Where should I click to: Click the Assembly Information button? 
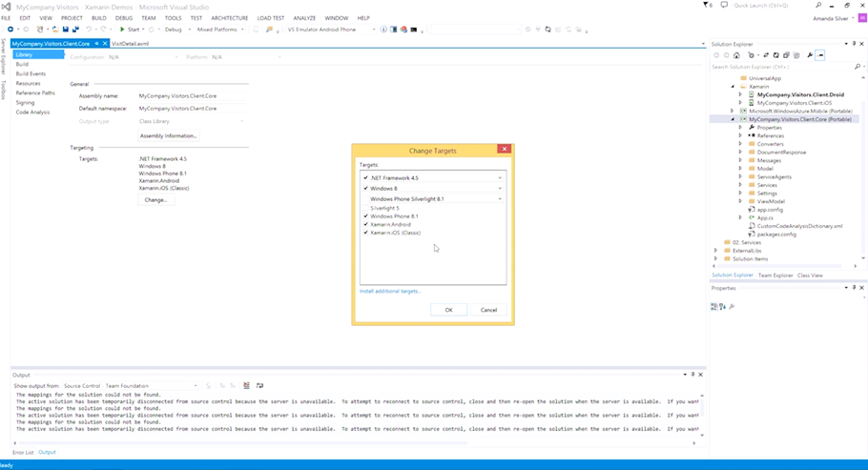(x=168, y=135)
